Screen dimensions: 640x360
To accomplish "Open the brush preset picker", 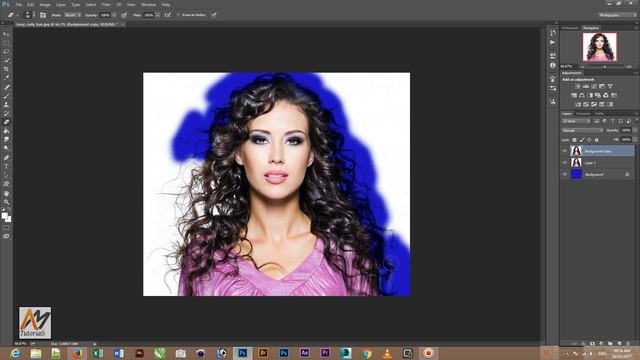I will tap(28, 15).
